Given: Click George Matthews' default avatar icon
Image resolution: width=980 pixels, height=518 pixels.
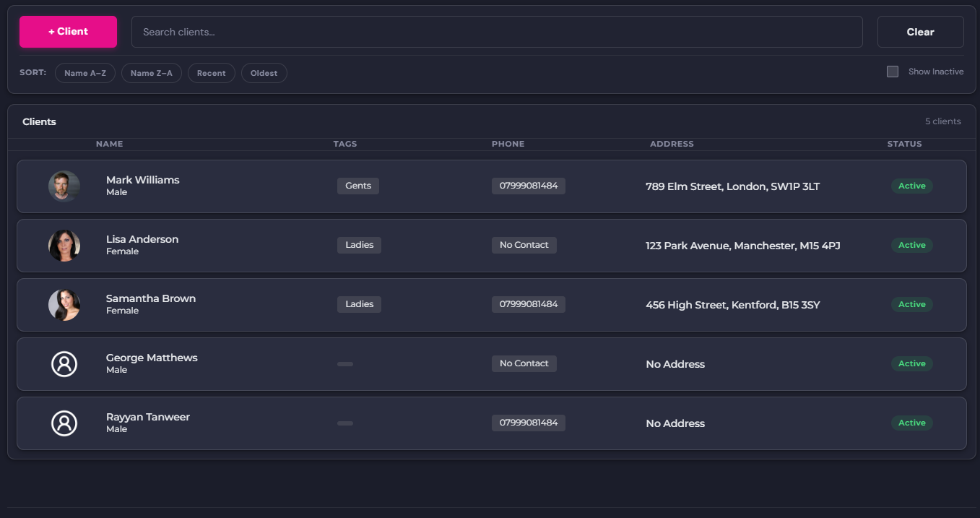Looking at the screenshot, I should (x=64, y=364).
